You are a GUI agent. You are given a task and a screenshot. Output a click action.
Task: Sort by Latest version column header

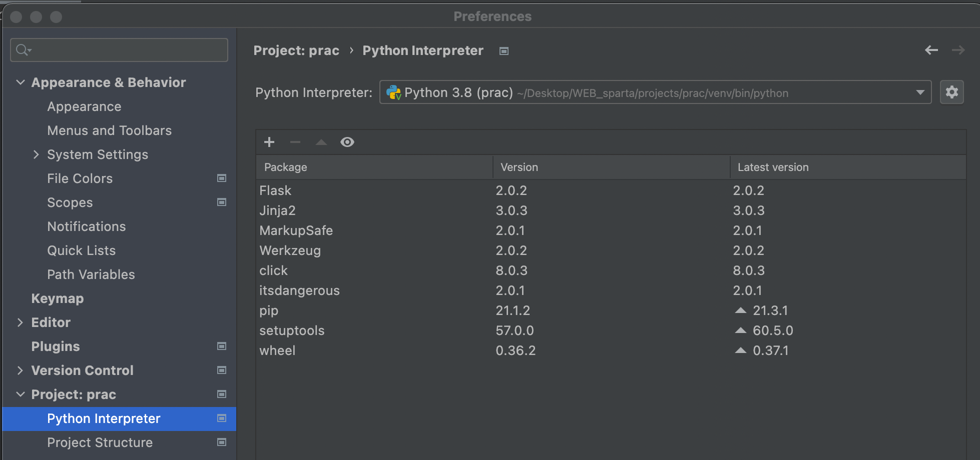pyautogui.click(x=848, y=167)
